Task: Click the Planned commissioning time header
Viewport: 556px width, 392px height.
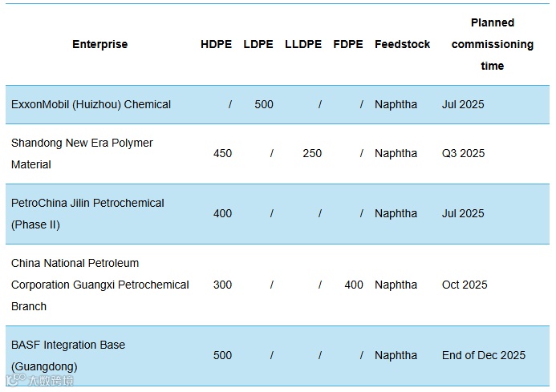Action: [x=492, y=44]
